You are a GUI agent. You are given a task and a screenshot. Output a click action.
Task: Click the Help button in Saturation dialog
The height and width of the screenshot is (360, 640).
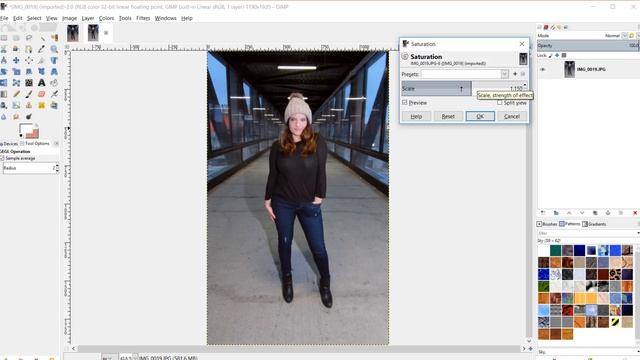(x=416, y=116)
